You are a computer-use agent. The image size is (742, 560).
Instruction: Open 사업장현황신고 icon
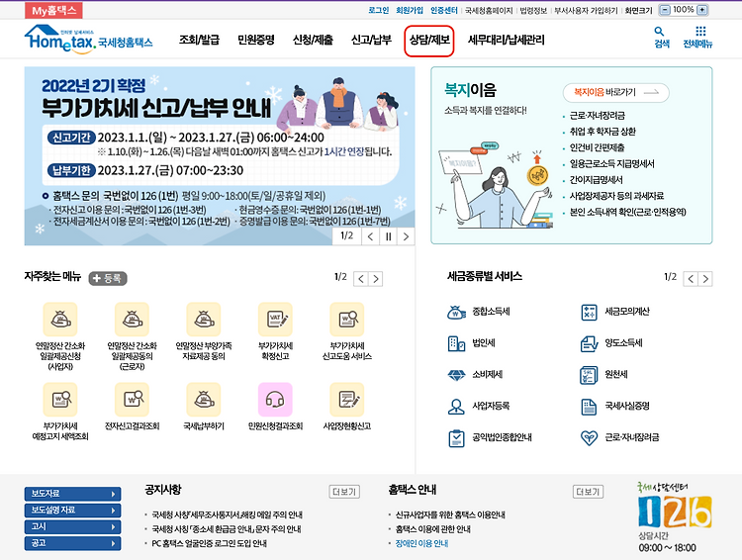tap(347, 400)
